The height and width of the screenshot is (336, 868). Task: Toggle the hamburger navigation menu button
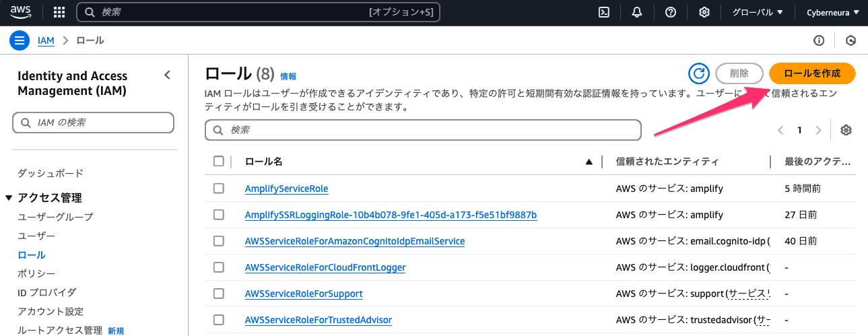pyautogui.click(x=20, y=40)
